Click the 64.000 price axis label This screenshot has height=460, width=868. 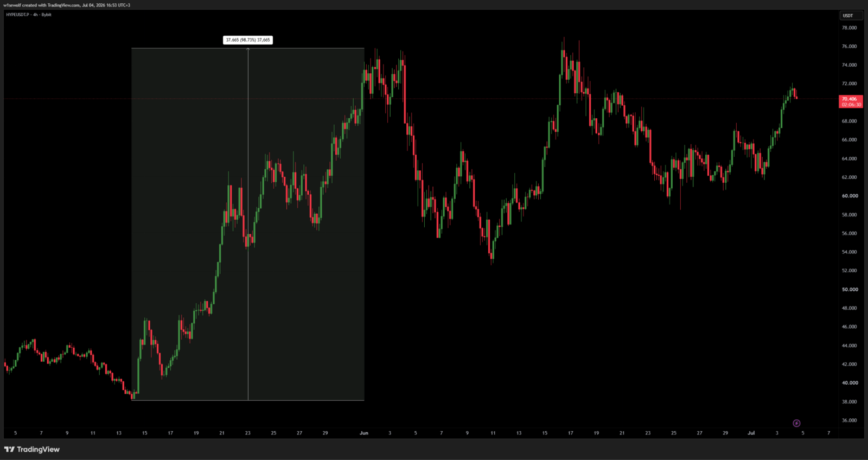coord(849,158)
